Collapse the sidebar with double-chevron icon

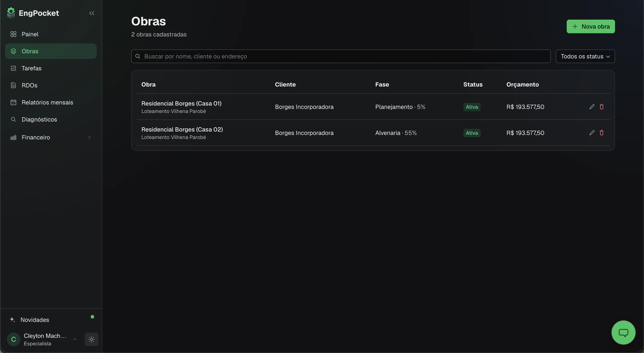tap(92, 13)
